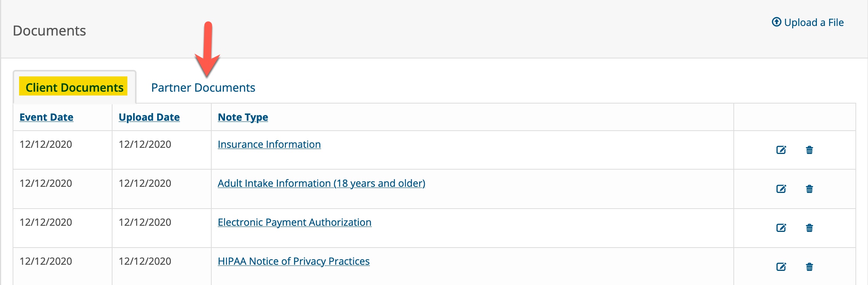868x285 pixels.
Task: Open Insurance Information document link
Action: pyautogui.click(x=269, y=144)
